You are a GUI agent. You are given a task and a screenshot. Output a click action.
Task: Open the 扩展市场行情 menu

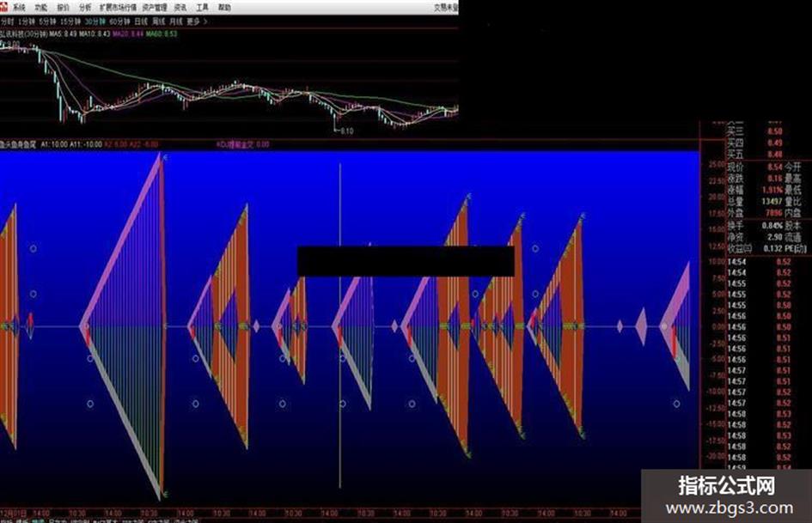tap(119, 8)
